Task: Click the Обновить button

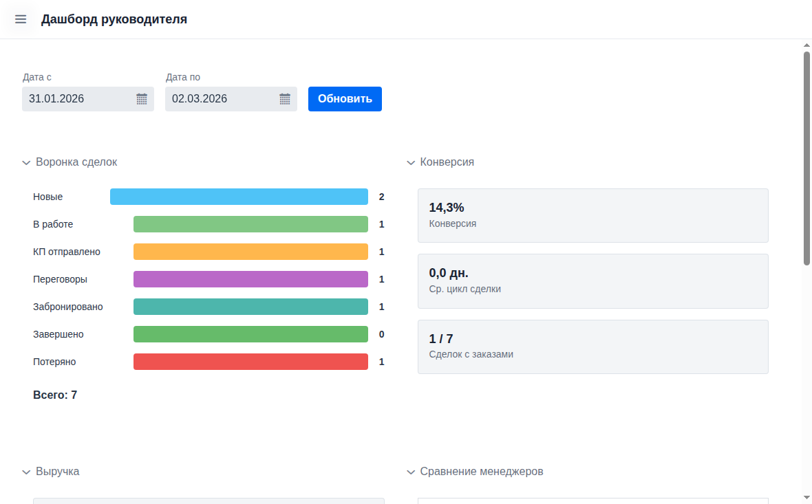Action: click(x=345, y=99)
